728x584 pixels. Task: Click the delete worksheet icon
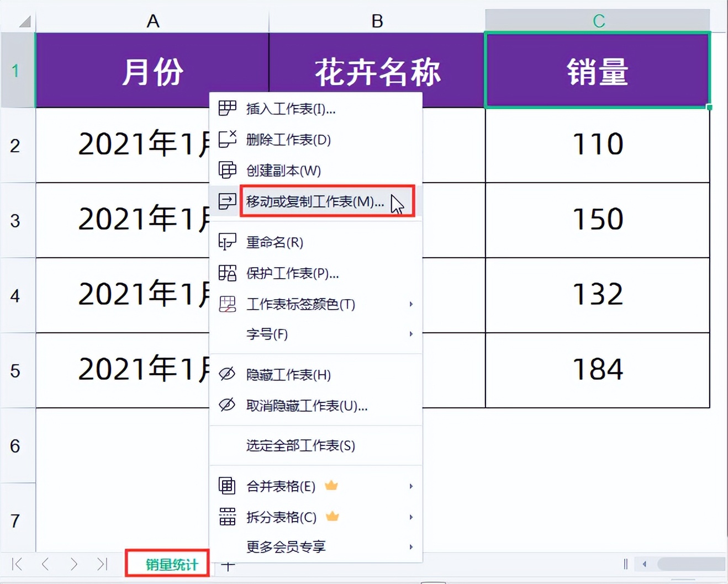[x=227, y=140]
